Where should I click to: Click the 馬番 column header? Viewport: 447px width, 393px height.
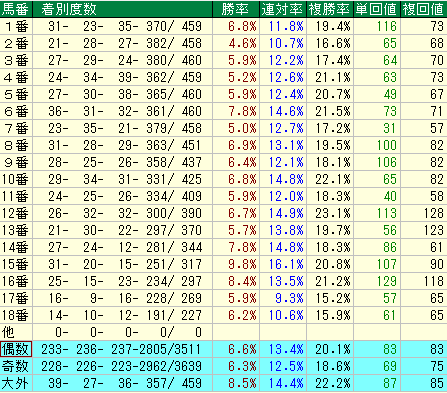tap(16, 9)
